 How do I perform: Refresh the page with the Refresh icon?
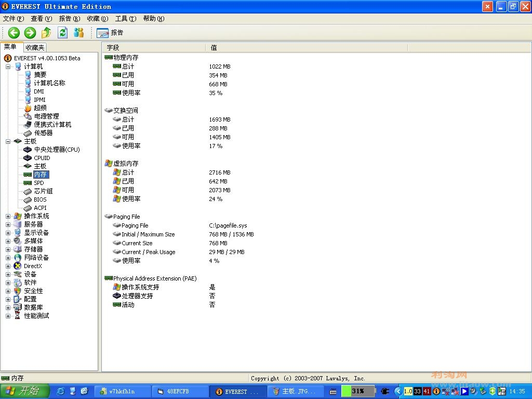coord(63,33)
